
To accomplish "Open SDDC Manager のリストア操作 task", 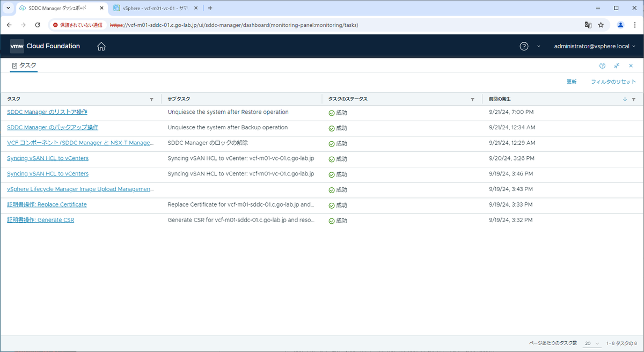I will pyautogui.click(x=47, y=112).
